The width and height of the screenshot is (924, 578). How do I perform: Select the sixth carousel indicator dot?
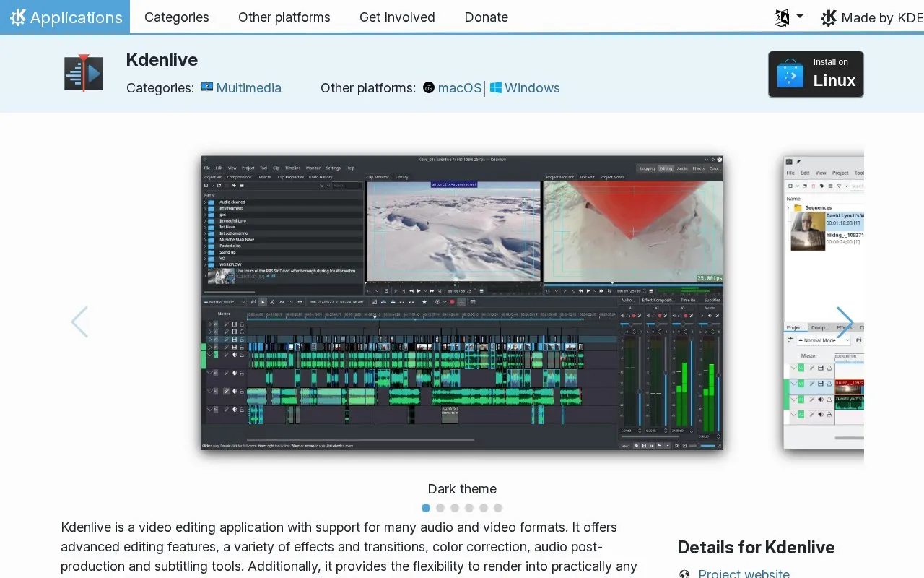click(498, 508)
